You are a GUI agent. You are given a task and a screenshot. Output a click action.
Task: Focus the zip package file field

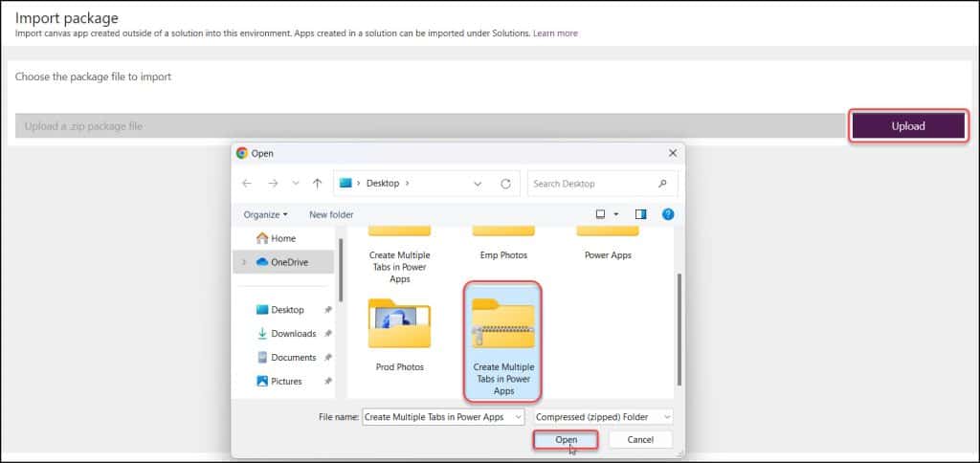tap(430, 125)
